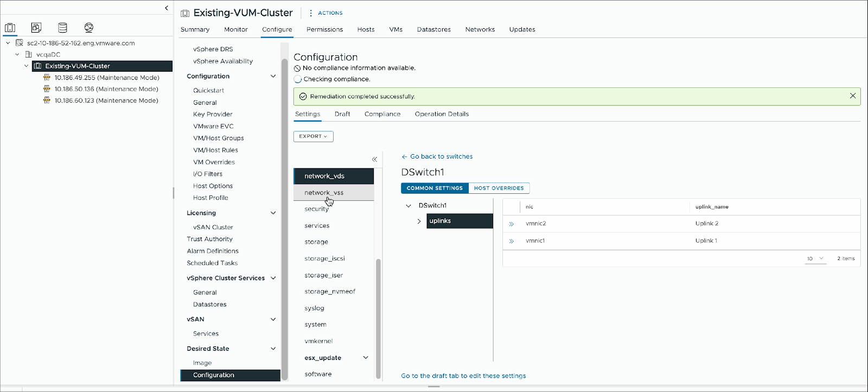Collapse the vSAN section
This screenshot has height=392, width=868.
(273, 319)
